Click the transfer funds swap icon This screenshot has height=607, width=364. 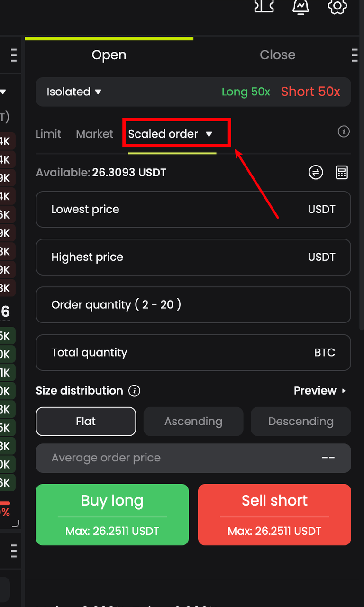tap(316, 173)
